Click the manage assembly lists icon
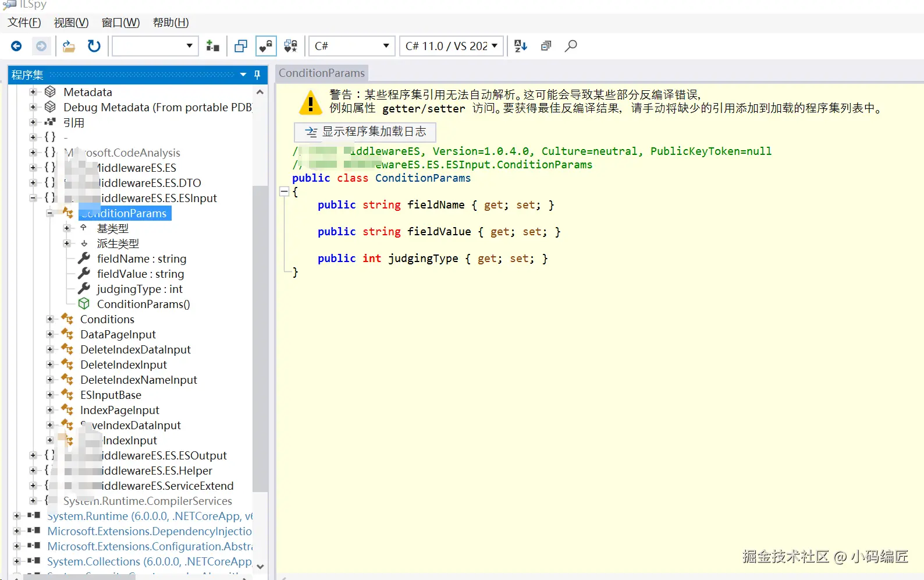Image resolution: width=924 pixels, height=580 pixels. (213, 46)
